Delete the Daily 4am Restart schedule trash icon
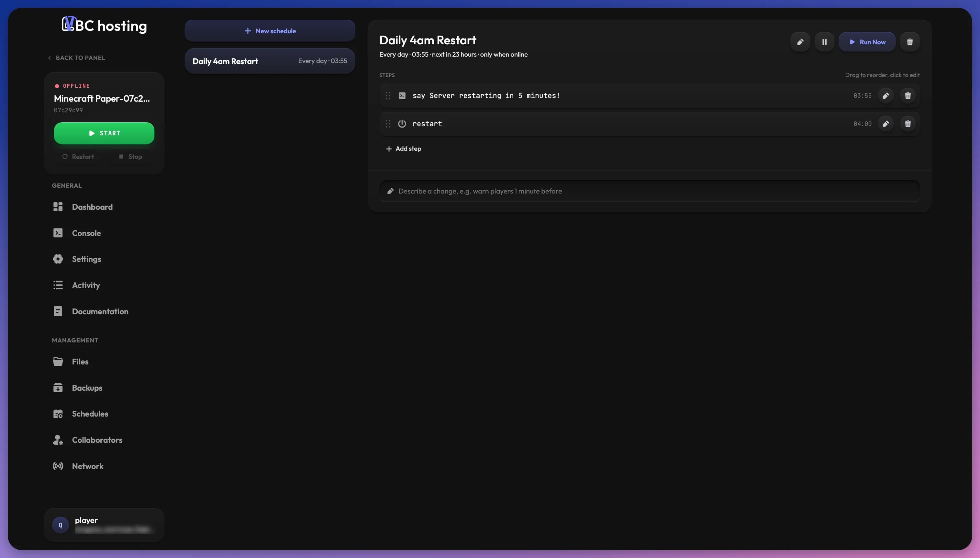 pyautogui.click(x=909, y=42)
